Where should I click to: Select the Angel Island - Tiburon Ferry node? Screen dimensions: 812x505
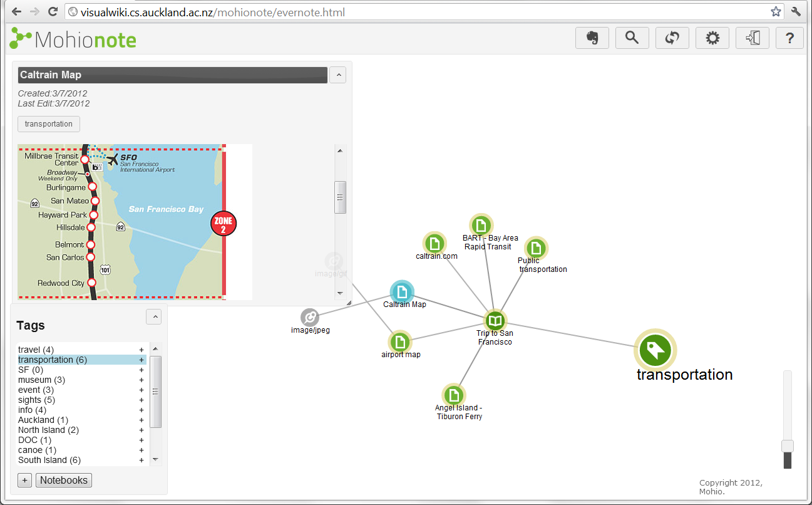(454, 395)
